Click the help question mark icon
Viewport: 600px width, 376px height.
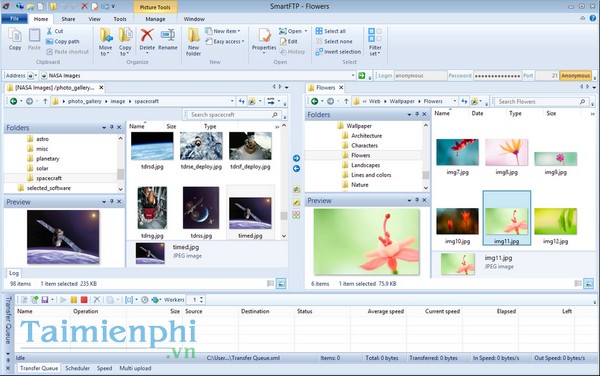tap(592, 18)
